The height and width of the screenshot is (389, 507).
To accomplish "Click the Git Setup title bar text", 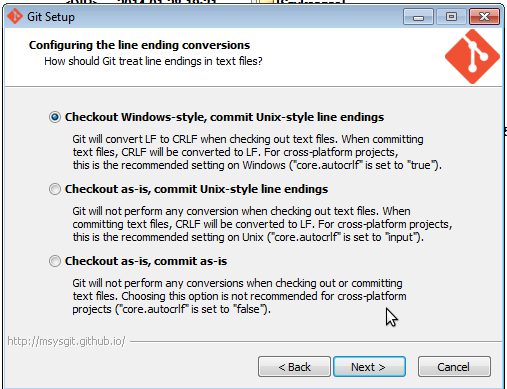I will click(51, 17).
